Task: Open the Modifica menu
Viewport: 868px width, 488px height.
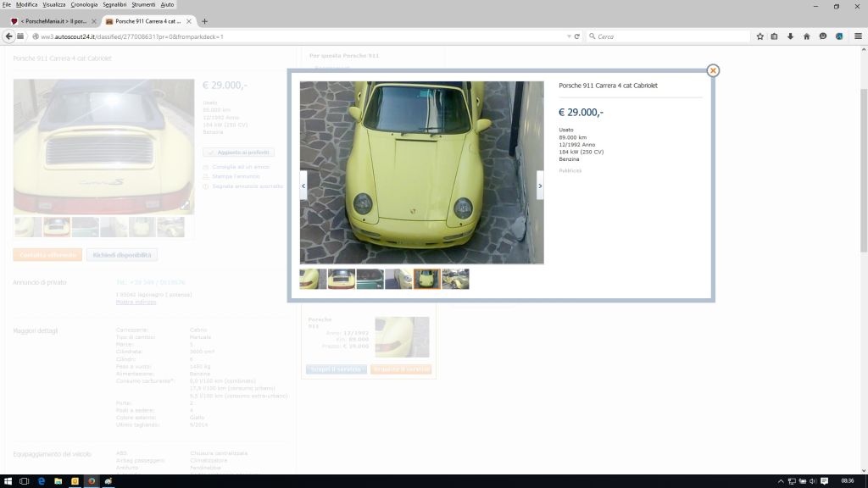Action: tap(26, 4)
